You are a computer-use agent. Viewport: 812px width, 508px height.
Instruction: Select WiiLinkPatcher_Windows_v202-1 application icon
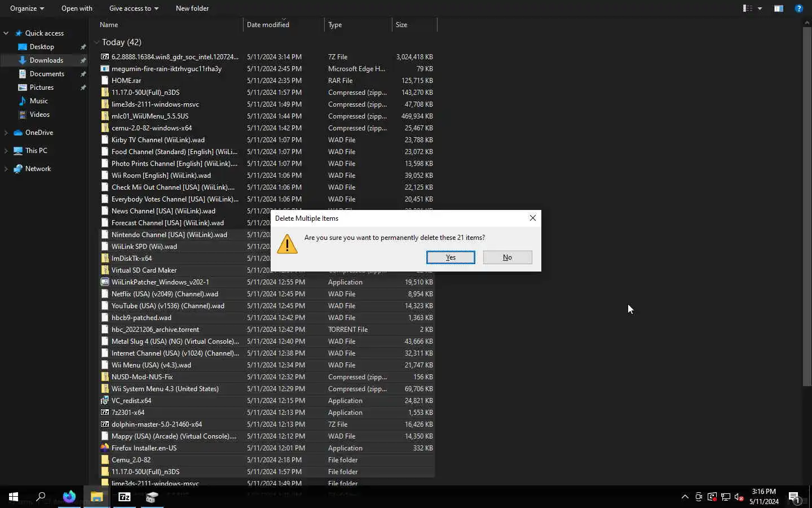[x=105, y=282]
